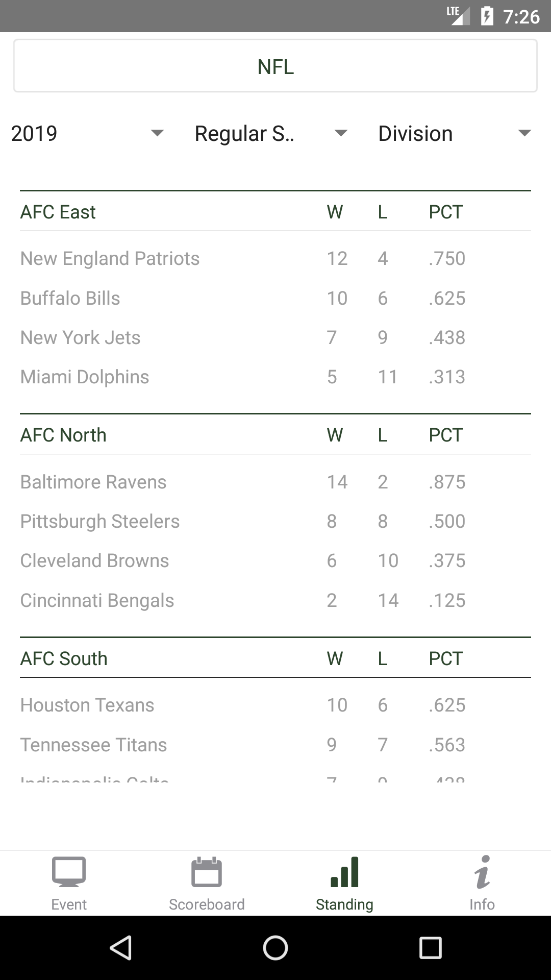Tap the Event monitor icon
The image size is (551, 980).
[x=69, y=873]
